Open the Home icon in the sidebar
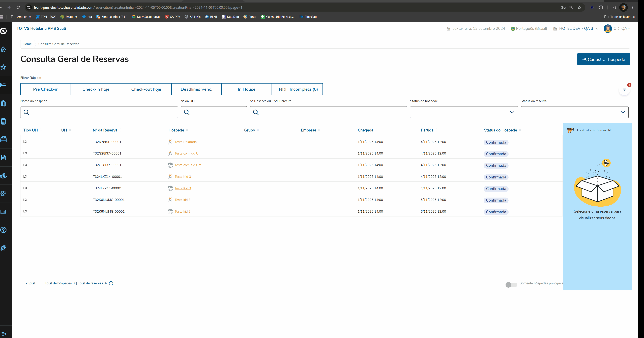This screenshot has height=338, width=644. [x=4, y=49]
